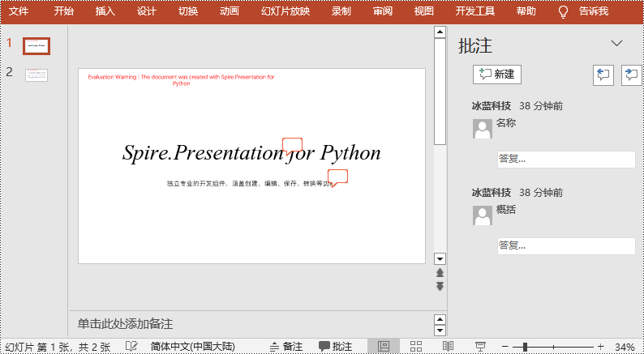644x354 pixels.
Task: Click reply field under 名称 comment
Action: click(566, 159)
